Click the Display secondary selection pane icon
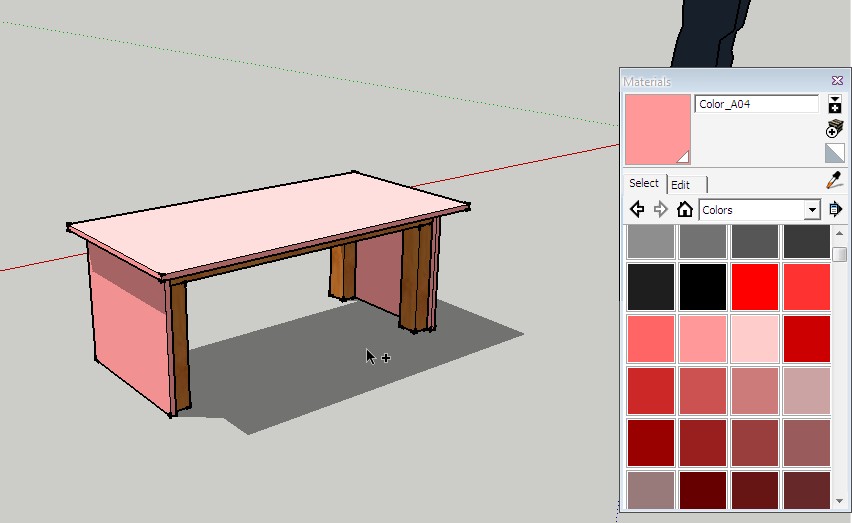 point(835,103)
